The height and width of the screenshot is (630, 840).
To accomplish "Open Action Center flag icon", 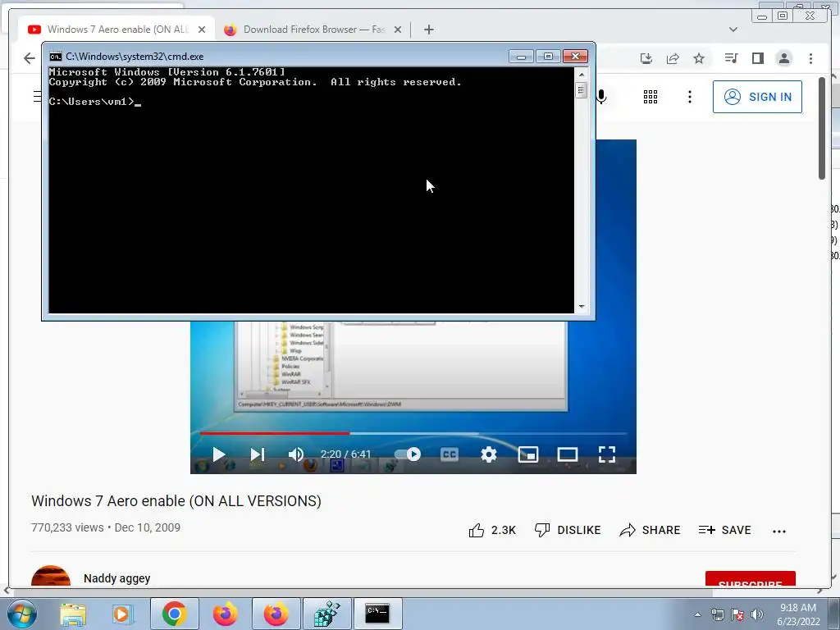I will [737, 614].
